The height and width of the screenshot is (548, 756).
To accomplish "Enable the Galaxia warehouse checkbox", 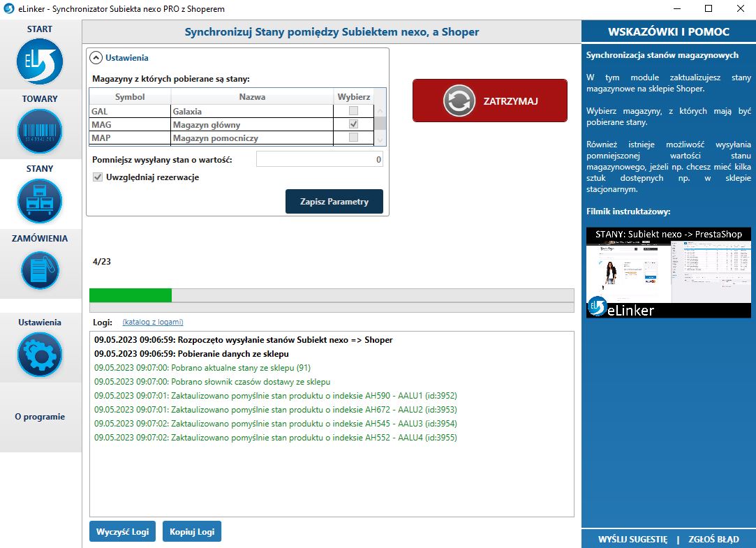I will point(353,111).
